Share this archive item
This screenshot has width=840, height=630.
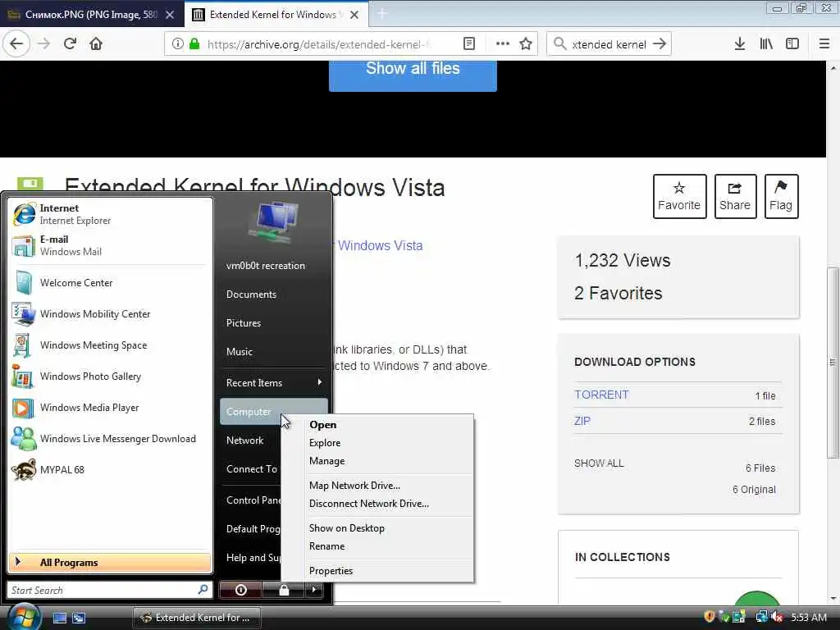coord(735,196)
